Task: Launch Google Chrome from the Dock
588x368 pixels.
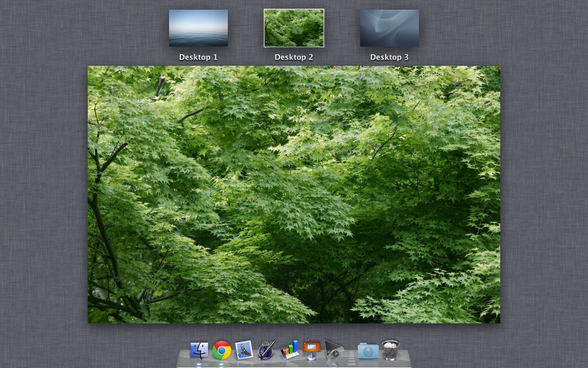Action: 221,351
